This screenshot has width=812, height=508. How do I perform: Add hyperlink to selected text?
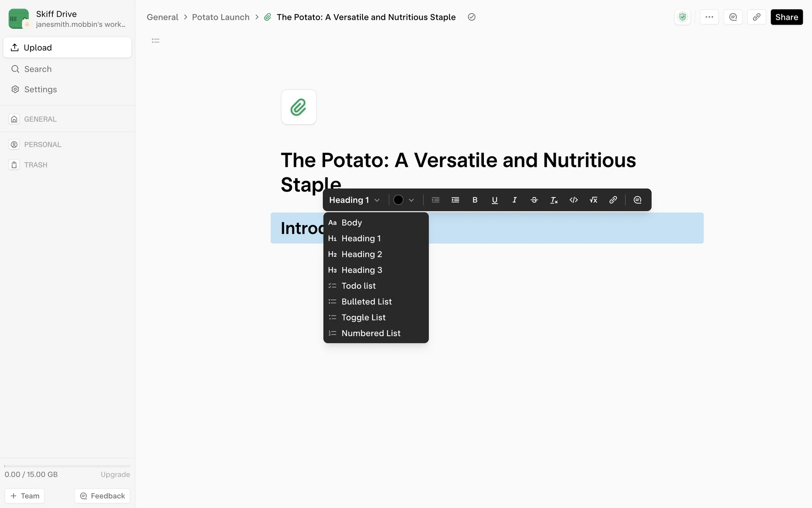point(613,200)
